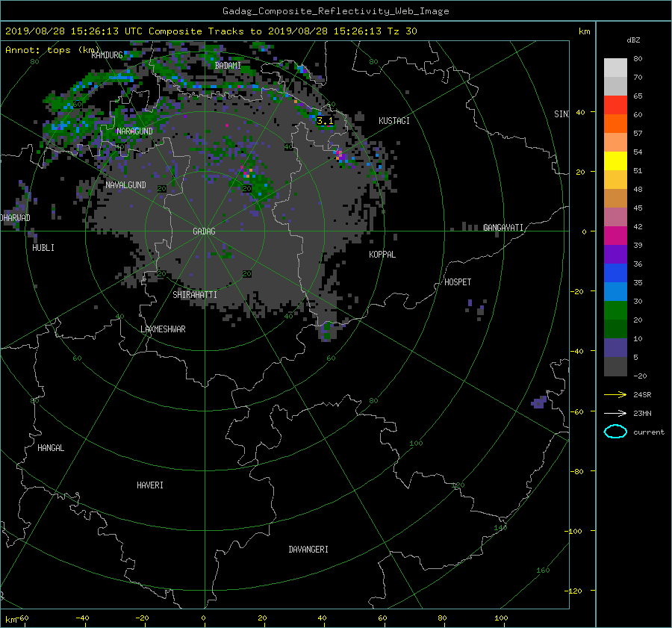
Task: Click the HAVERI town label
Action: point(149,485)
